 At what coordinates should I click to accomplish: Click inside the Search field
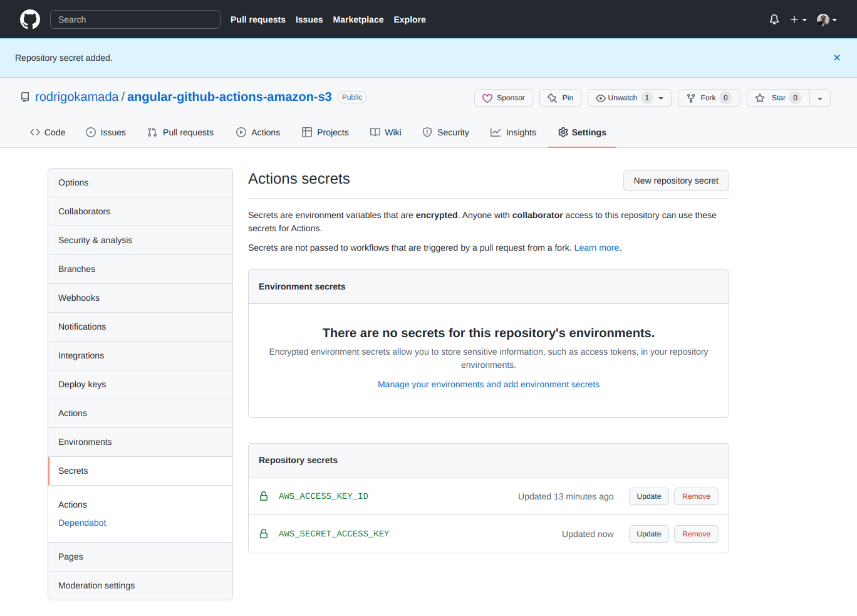click(x=135, y=19)
